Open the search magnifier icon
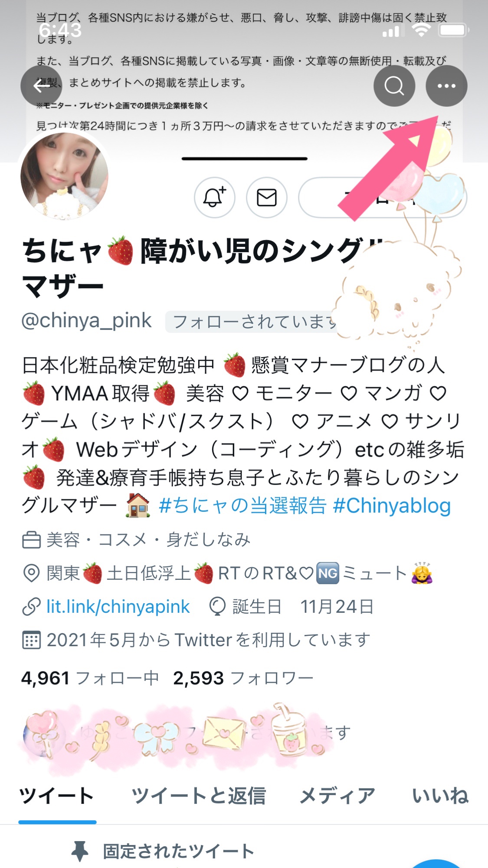Viewport: 488px width, 868px height. 394,86
